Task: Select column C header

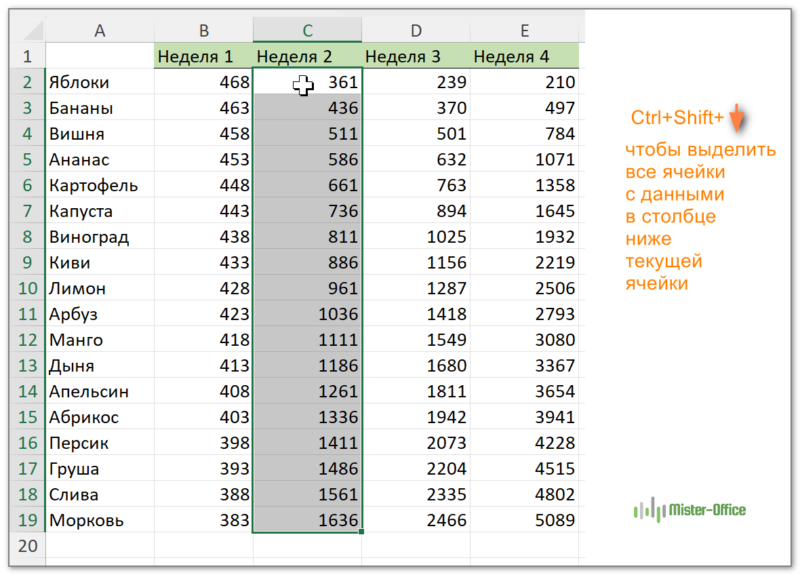Action: pos(307,31)
